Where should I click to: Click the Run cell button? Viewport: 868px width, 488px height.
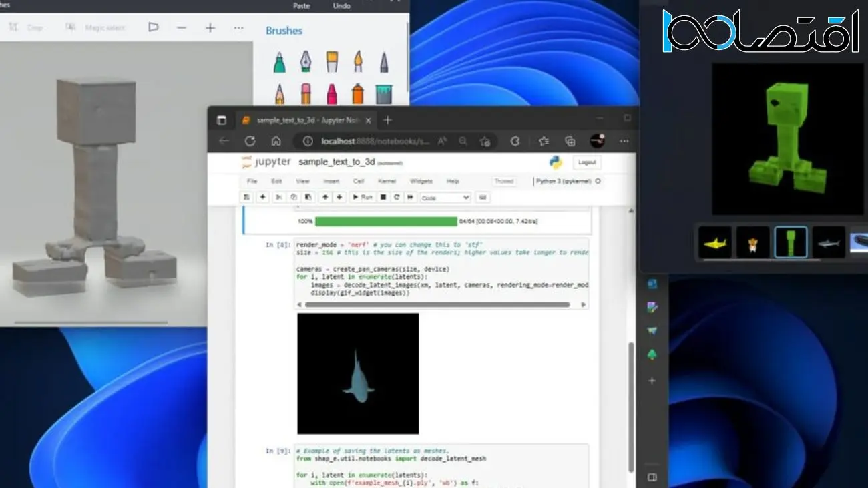click(x=363, y=198)
